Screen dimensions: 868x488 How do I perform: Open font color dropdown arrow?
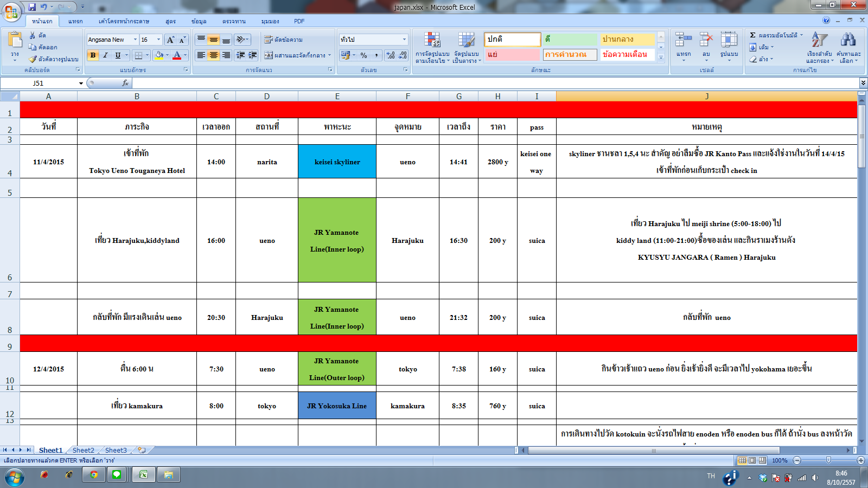click(x=185, y=55)
